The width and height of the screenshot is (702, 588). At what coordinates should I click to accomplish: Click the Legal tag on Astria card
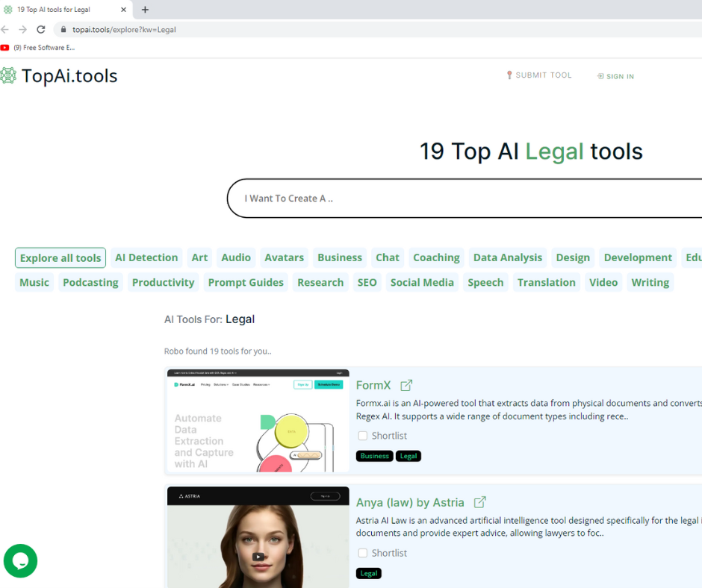tap(369, 573)
